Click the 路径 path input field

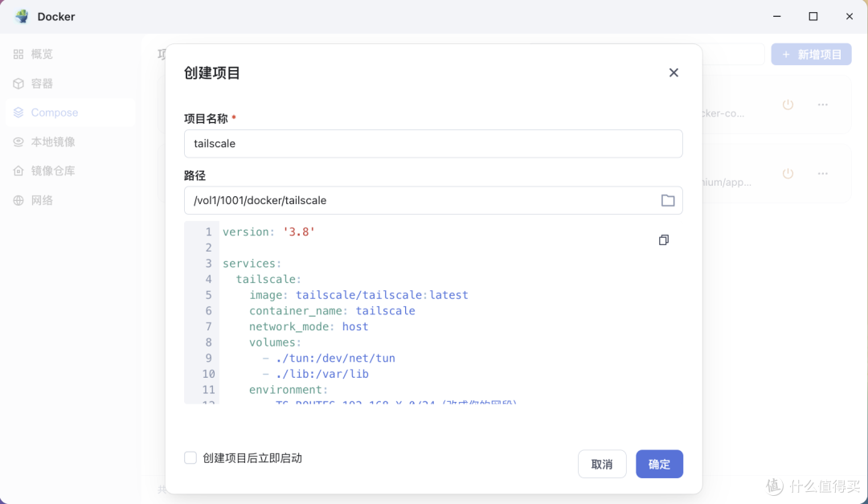click(x=433, y=200)
